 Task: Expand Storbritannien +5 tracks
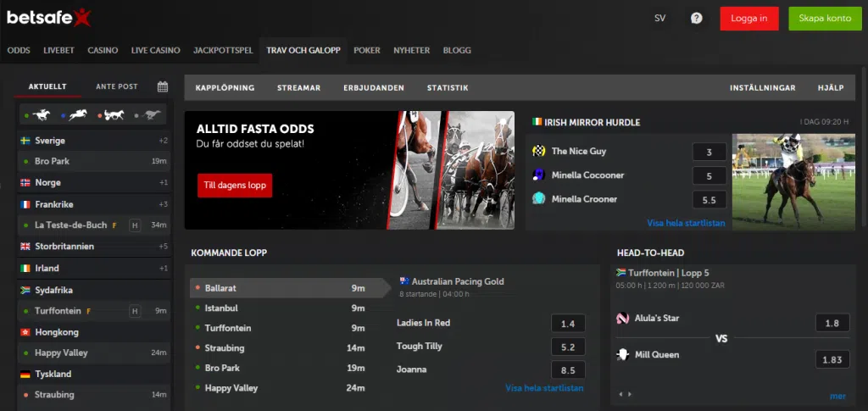163,246
